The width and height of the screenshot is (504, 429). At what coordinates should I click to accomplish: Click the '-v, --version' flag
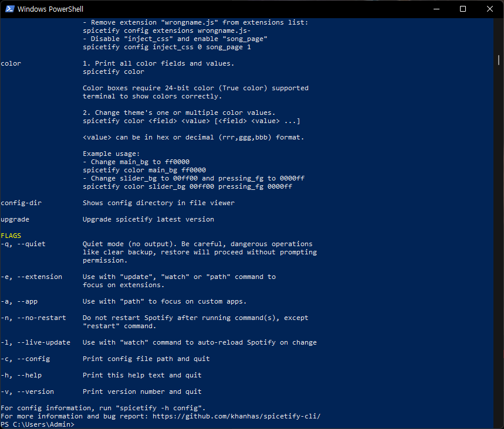[x=28, y=391]
